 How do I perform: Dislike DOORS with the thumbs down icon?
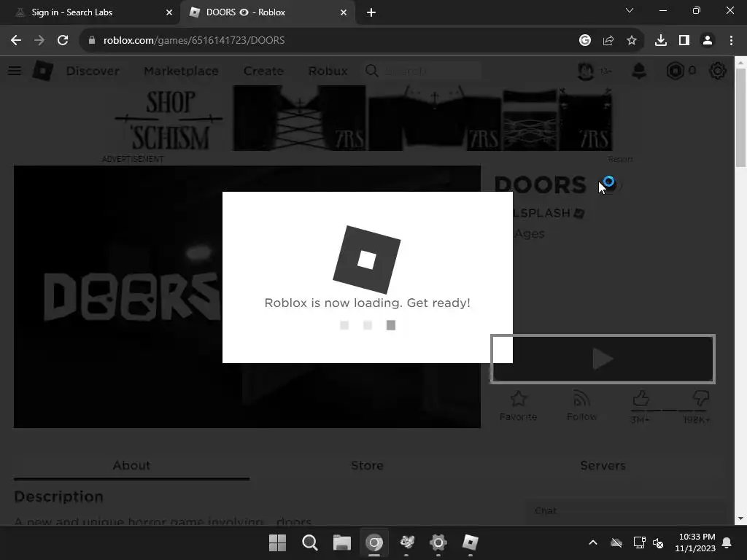coord(701,399)
